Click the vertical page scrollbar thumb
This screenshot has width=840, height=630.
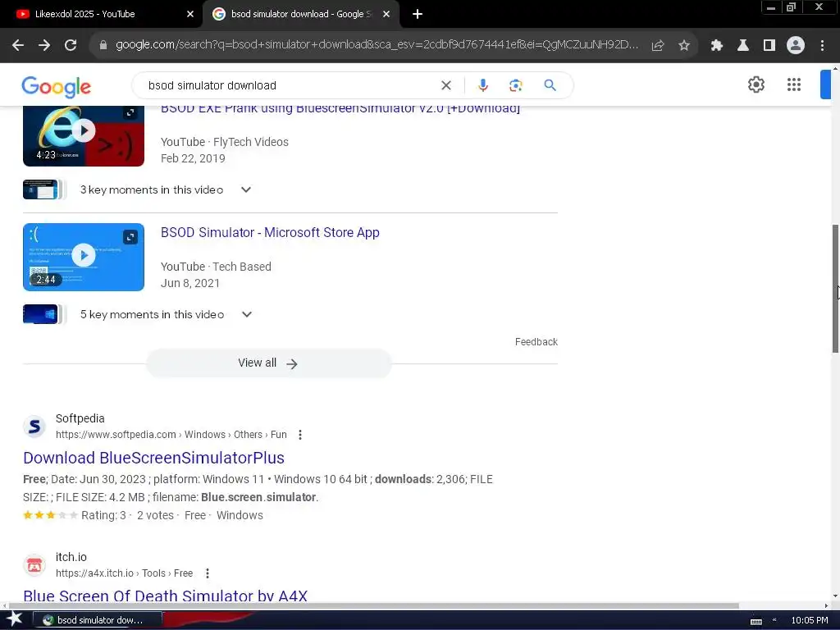click(x=835, y=288)
